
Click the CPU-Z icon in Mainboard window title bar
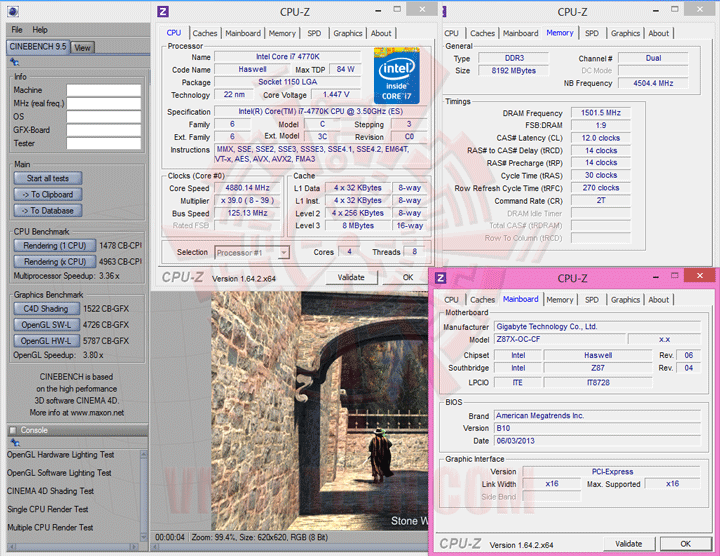click(x=440, y=278)
